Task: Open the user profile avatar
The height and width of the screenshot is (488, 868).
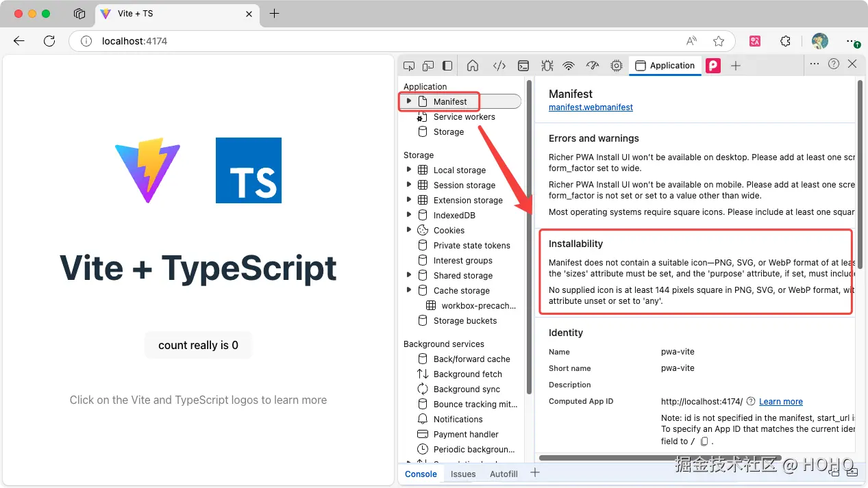Action: 819,41
